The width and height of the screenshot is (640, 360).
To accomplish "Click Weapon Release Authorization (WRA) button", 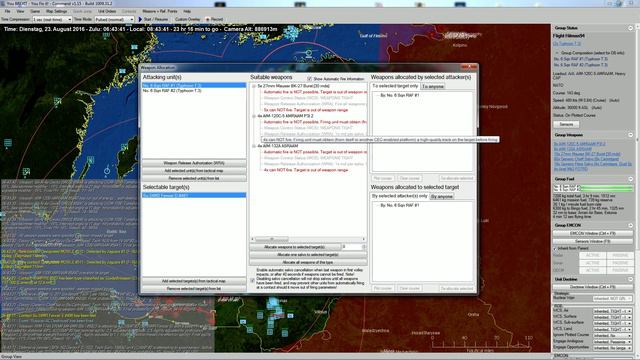I will 194,163.
